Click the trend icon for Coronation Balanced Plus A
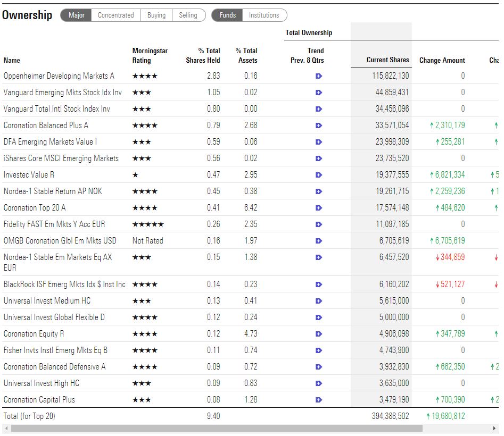Image resolution: width=504 pixels, height=436 pixels. point(318,125)
